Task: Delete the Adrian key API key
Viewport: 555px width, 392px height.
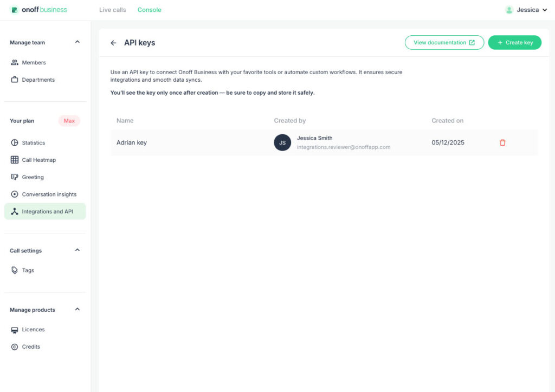Action: pyautogui.click(x=502, y=142)
